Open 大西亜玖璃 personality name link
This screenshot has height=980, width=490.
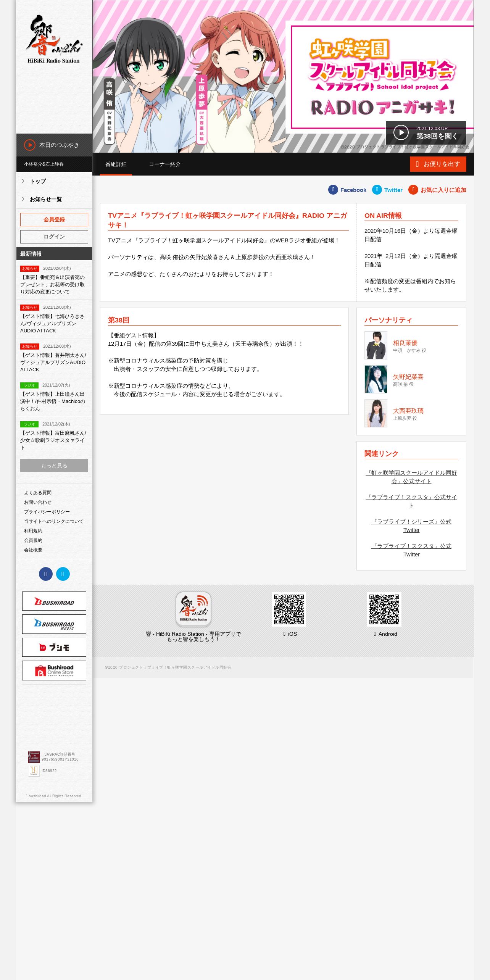tap(408, 411)
